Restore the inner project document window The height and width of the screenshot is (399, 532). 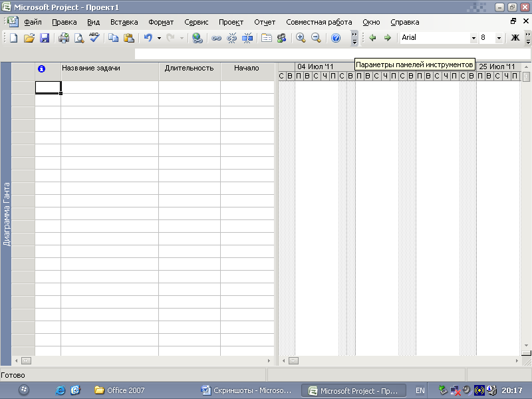tap(513, 21)
